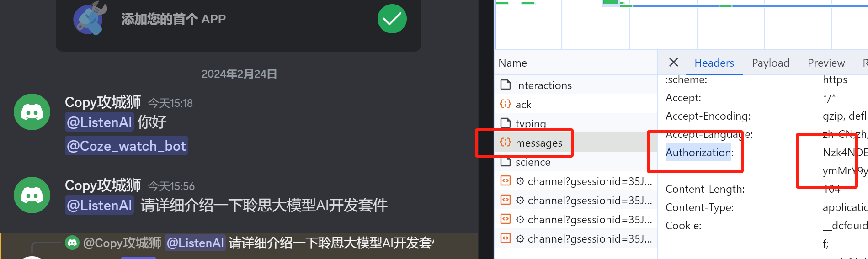Click the :scheme: header name
This screenshot has width=868, height=259.
click(686, 80)
